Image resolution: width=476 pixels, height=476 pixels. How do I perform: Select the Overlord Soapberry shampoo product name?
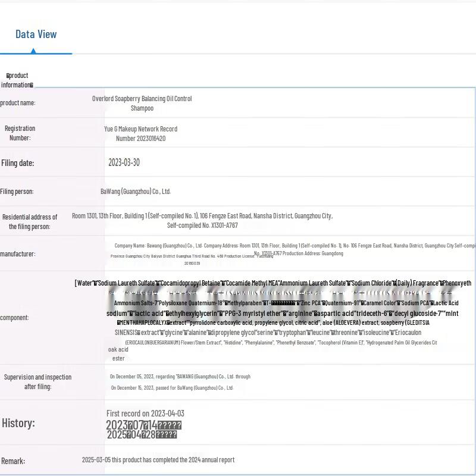click(x=142, y=104)
